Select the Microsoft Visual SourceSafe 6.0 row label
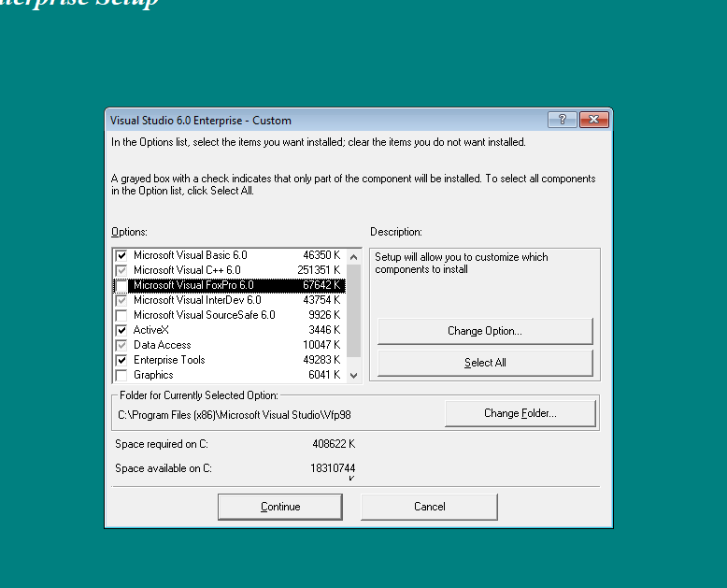 (204, 315)
